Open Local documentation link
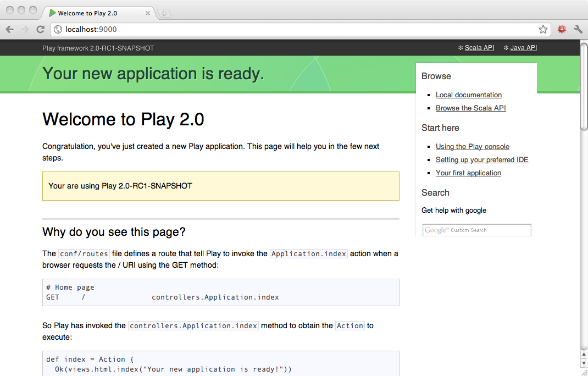Screen dimensions: 588x376 tap(468, 95)
